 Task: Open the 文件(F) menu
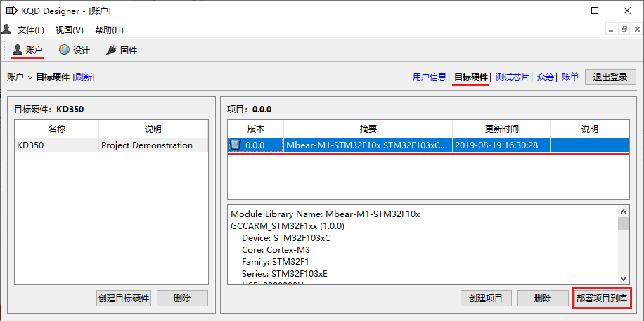point(31,30)
